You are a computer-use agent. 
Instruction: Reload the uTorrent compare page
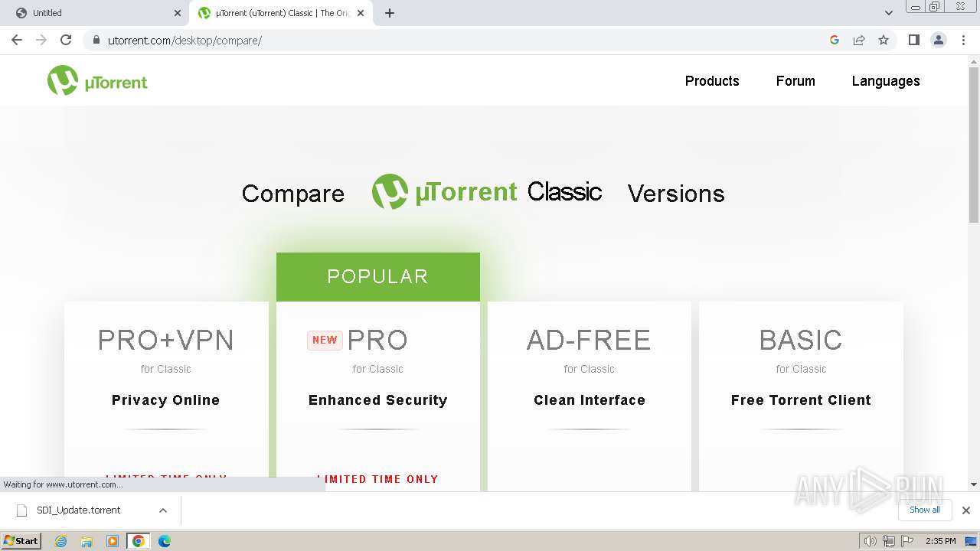[66, 40]
